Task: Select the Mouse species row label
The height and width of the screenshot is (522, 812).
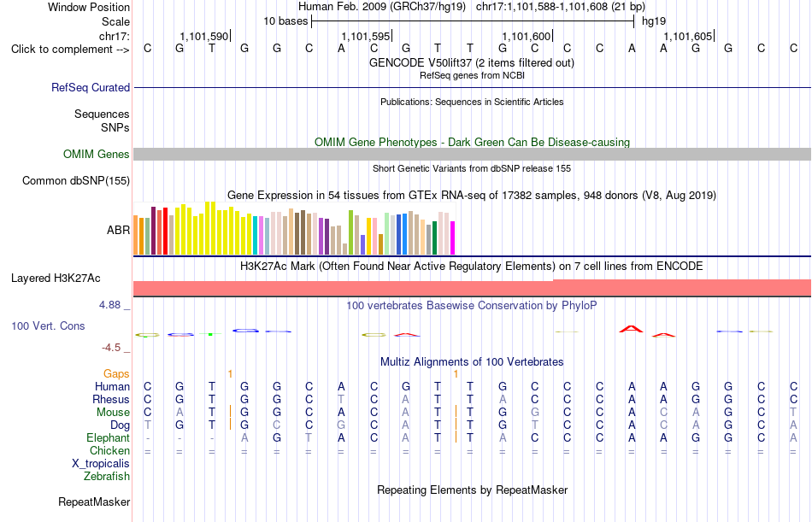Action: pyautogui.click(x=113, y=412)
